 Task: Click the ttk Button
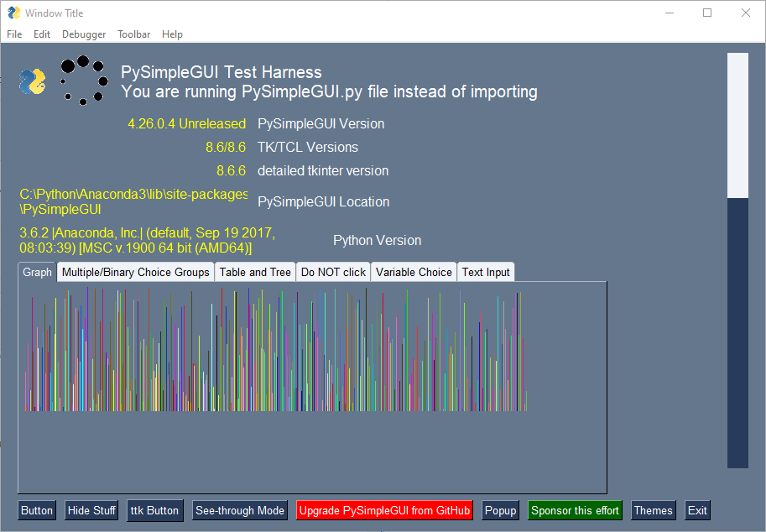(155, 510)
